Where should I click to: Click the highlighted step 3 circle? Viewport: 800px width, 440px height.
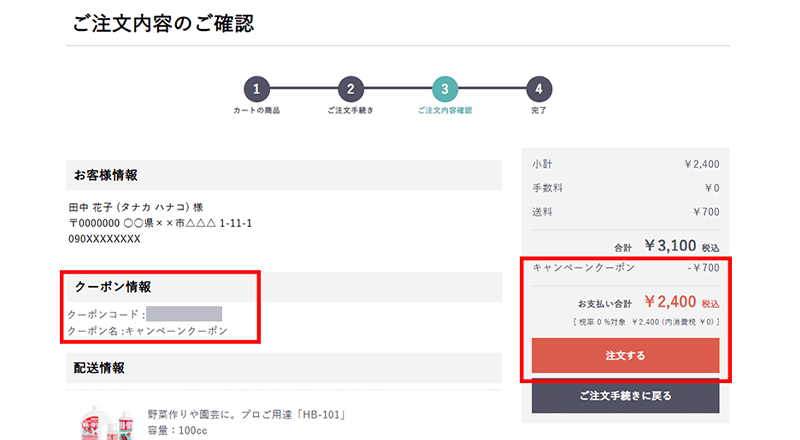click(x=445, y=89)
